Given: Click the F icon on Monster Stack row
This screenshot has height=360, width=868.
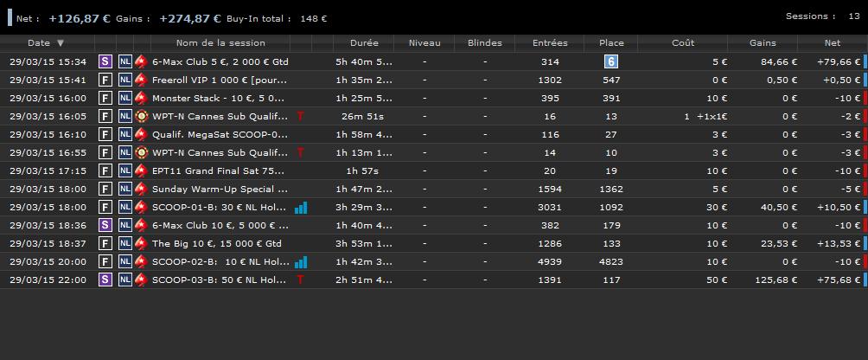Looking at the screenshot, I should pos(105,98).
